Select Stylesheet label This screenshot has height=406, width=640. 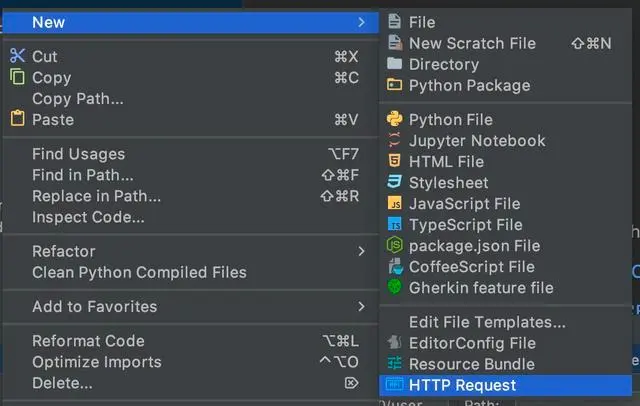[449, 183]
